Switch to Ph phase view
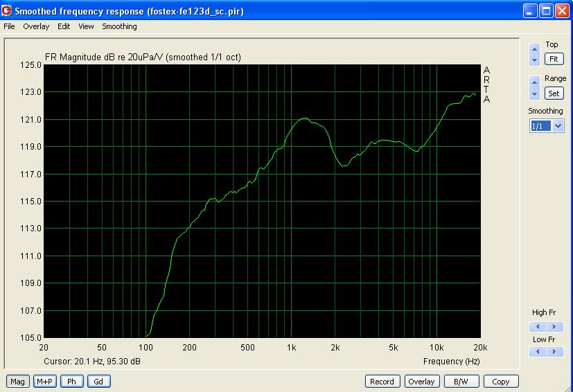This screenshot has height=392, width=573. (x=71, y=382)
